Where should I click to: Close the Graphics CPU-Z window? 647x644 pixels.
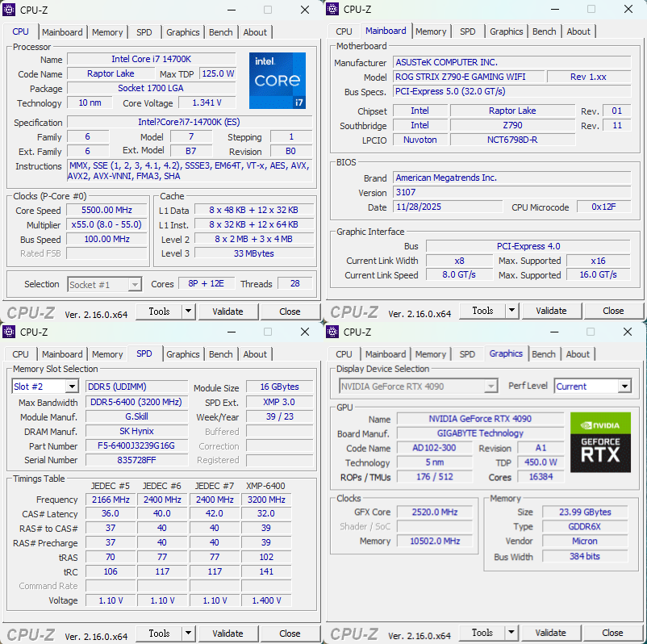coord(628,332)
